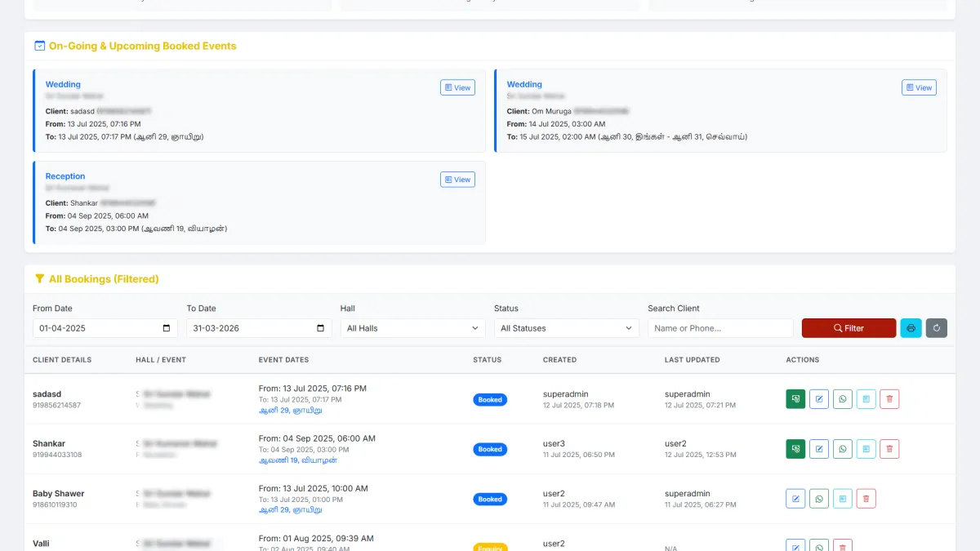Click the Status column header
This screenshot has width=980, height=551.
(x=488, y=359)
